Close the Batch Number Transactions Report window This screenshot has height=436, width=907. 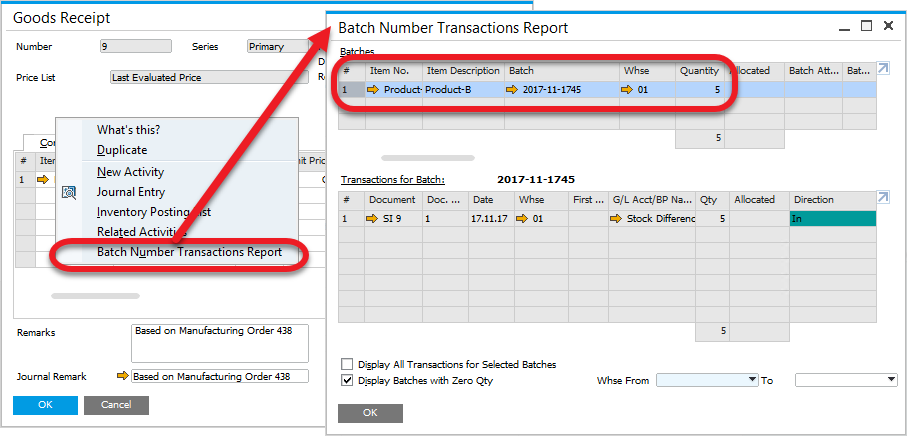tap(888, 25)
